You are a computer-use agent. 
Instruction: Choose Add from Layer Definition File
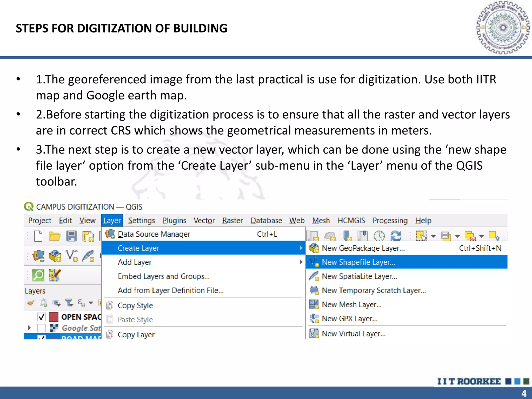pos(203,290)
